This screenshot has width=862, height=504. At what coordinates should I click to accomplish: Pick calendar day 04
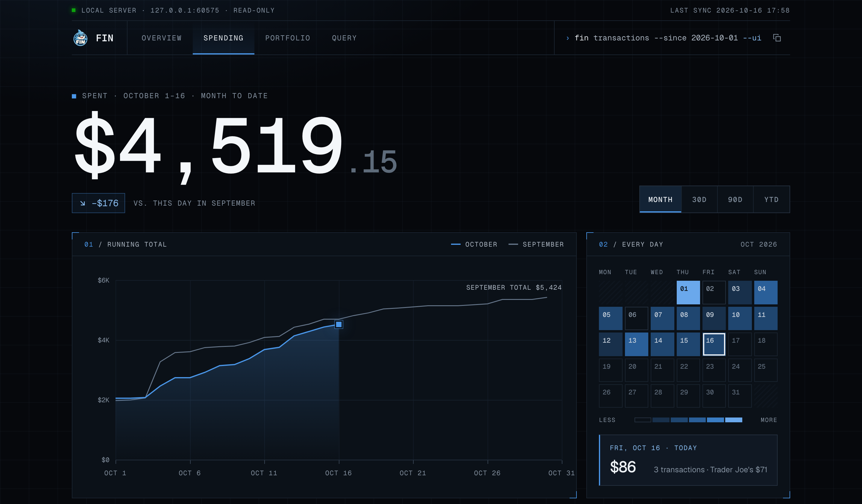[766, 292]
